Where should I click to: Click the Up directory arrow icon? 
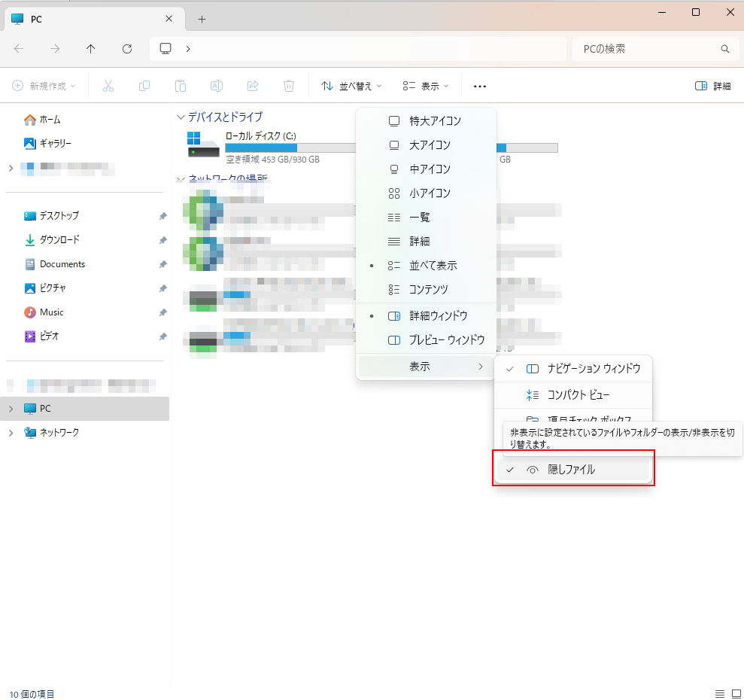(91, 49)
